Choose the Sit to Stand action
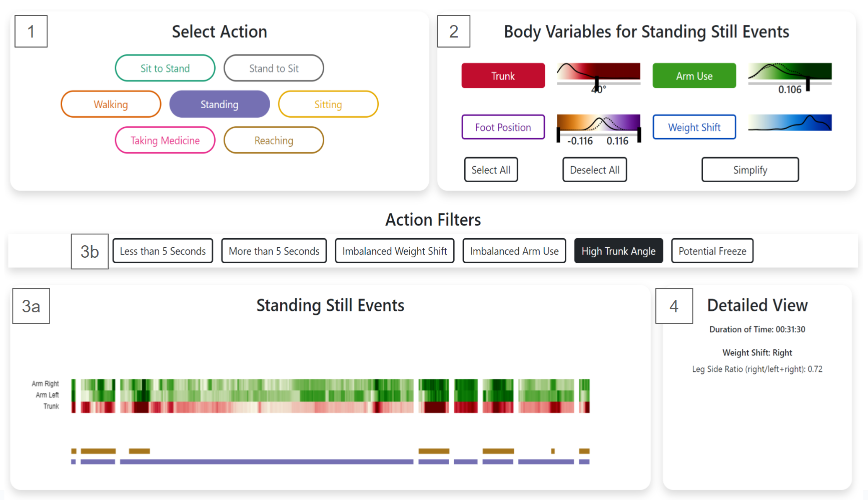This screenshot has width=868, height=500. click(165, 68)
